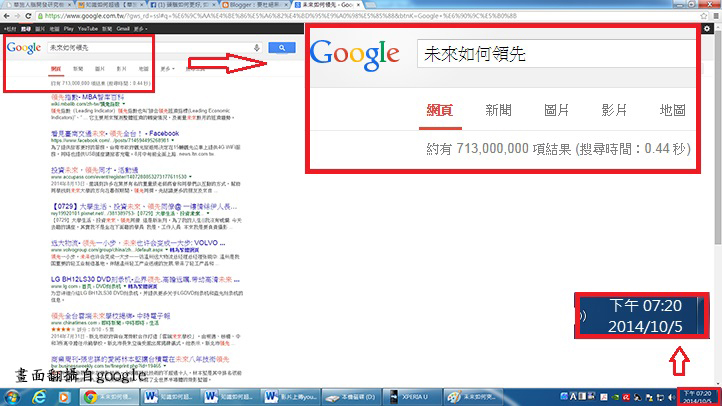This screenshot has width=722, height=406.
Task: Open the Windows Start button
Action: pyautogui.click(x=12, y=396)
